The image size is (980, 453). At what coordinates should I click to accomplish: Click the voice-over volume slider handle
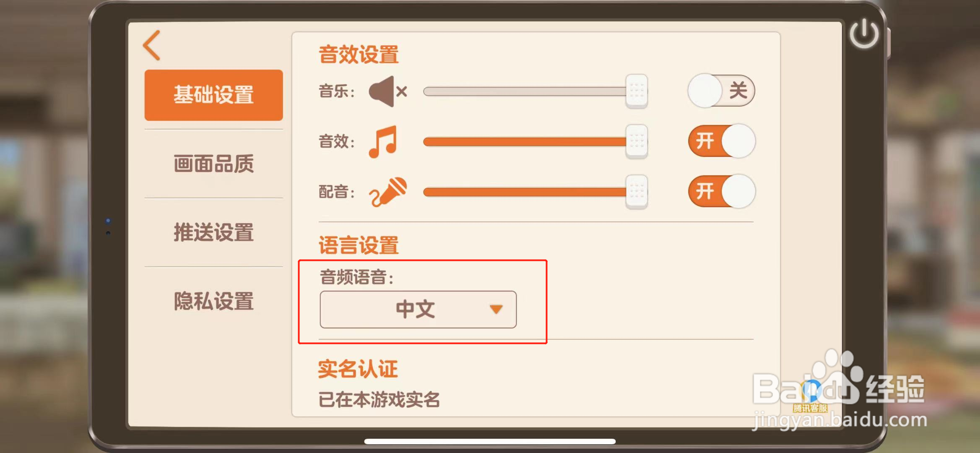[x=637, y=192]
